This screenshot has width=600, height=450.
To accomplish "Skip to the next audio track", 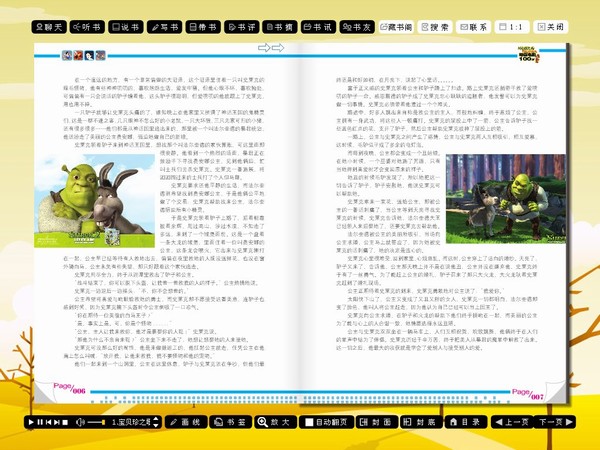I will click(57, 422).
